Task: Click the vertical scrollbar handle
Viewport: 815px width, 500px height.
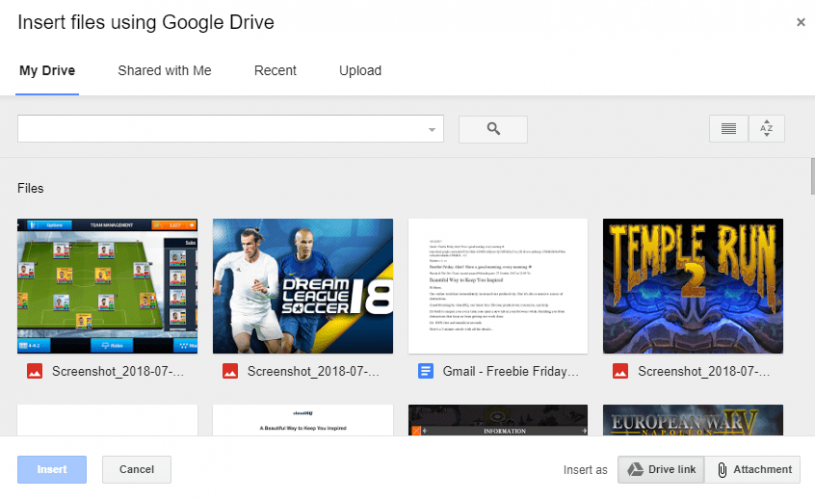Action: click(x=812, y=176)
